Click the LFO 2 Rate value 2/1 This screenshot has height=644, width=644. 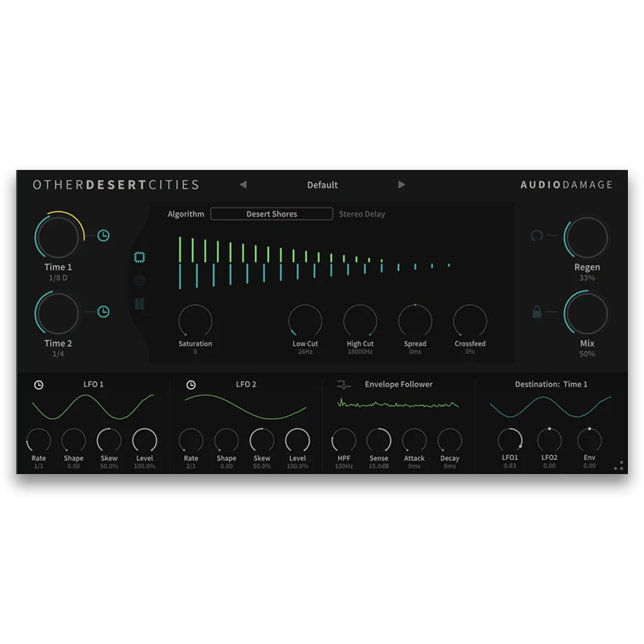[x=191, y=466]
